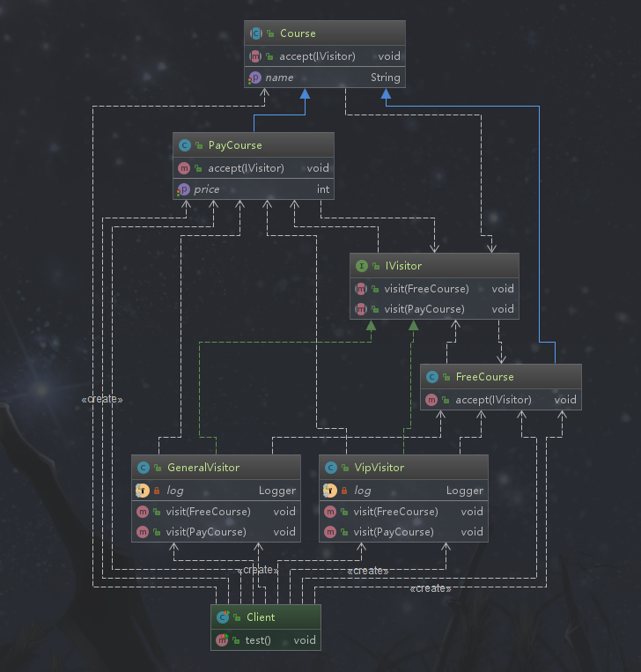Click the VipVisitor class icon
This screenshot has width=641, height=672.
click(330, 468)
